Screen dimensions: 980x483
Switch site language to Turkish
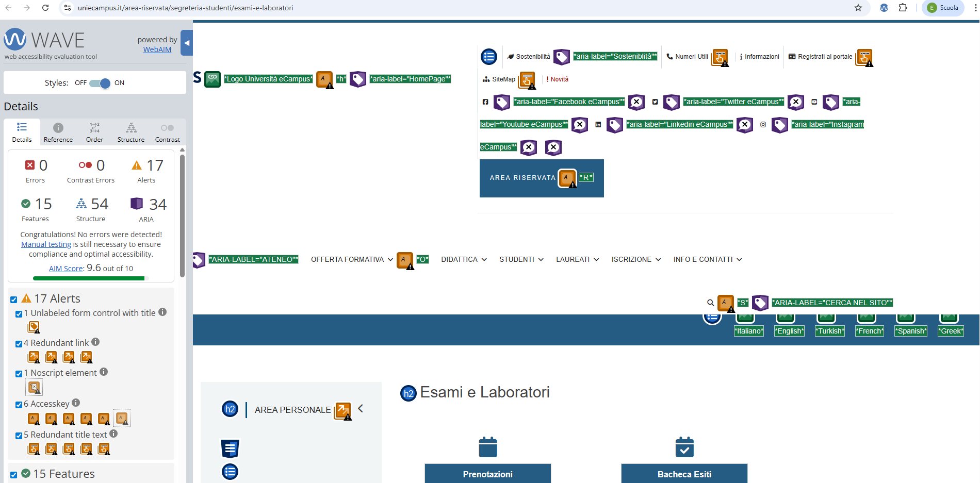point(829,326)
